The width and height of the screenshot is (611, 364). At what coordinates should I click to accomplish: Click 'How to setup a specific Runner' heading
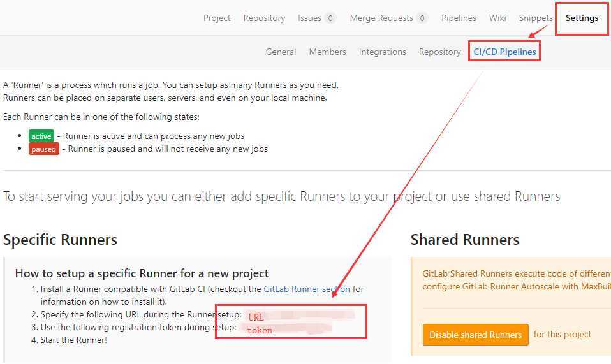(142, 273)
